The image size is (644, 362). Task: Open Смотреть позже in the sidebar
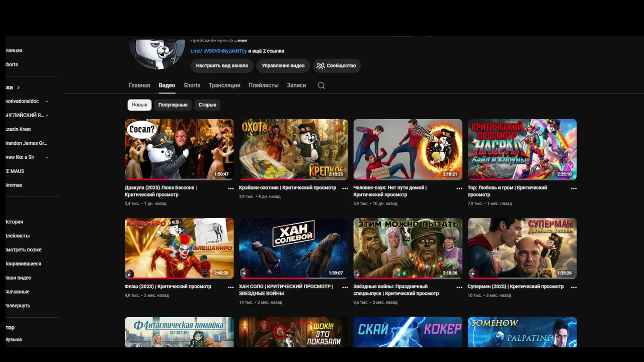click(x=24, y=250)
